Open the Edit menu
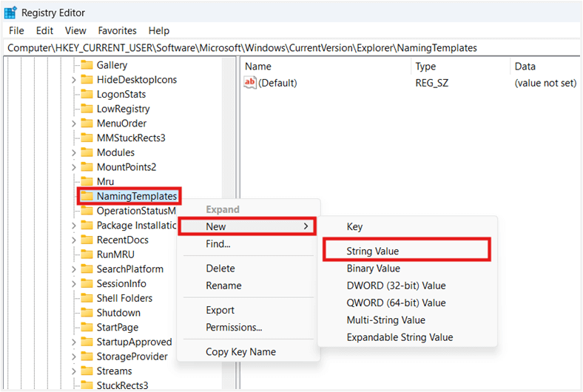Viewport: 583px width, 392px height. point(44,30)
